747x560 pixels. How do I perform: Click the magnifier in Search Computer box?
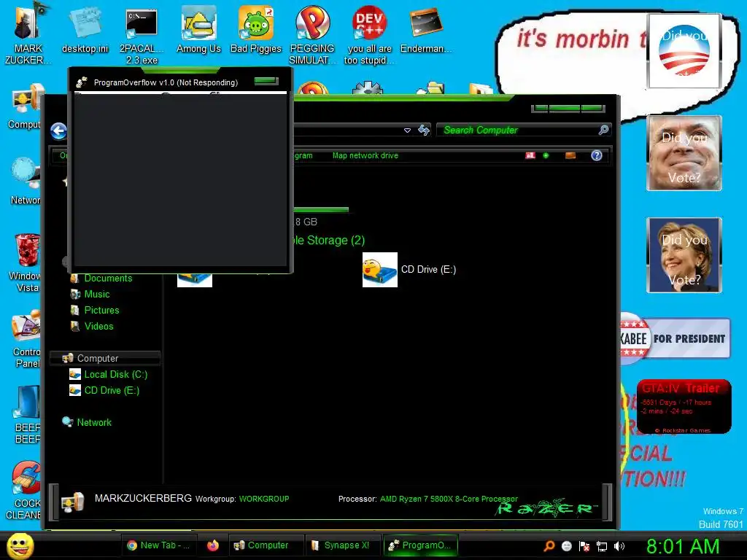click(603, 130)
